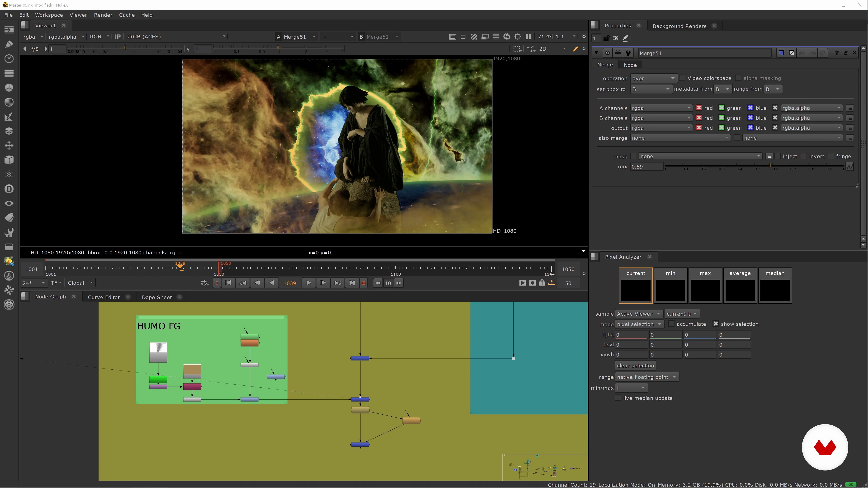Uncheck B channels green checkbox
Screen dimensions: 868x488
click(722, 118)
